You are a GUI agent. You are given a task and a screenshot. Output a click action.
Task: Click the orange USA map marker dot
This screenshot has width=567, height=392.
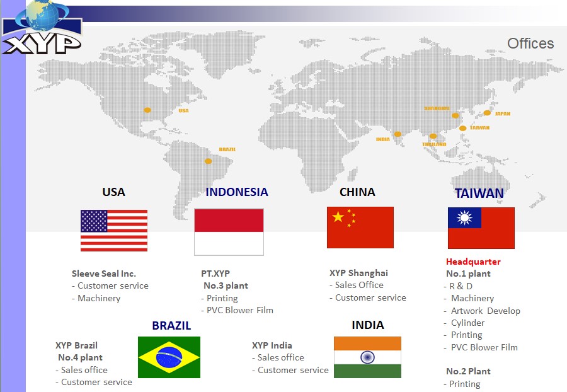(147, 110)
